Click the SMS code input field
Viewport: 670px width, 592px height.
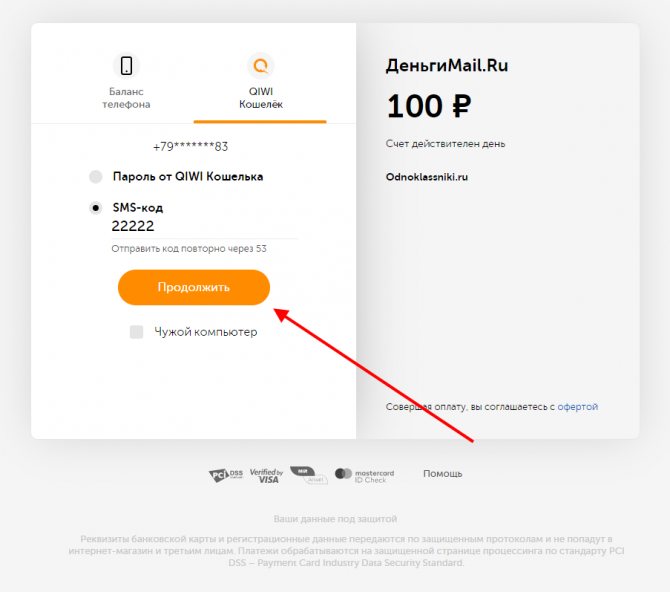pos(204,227)
